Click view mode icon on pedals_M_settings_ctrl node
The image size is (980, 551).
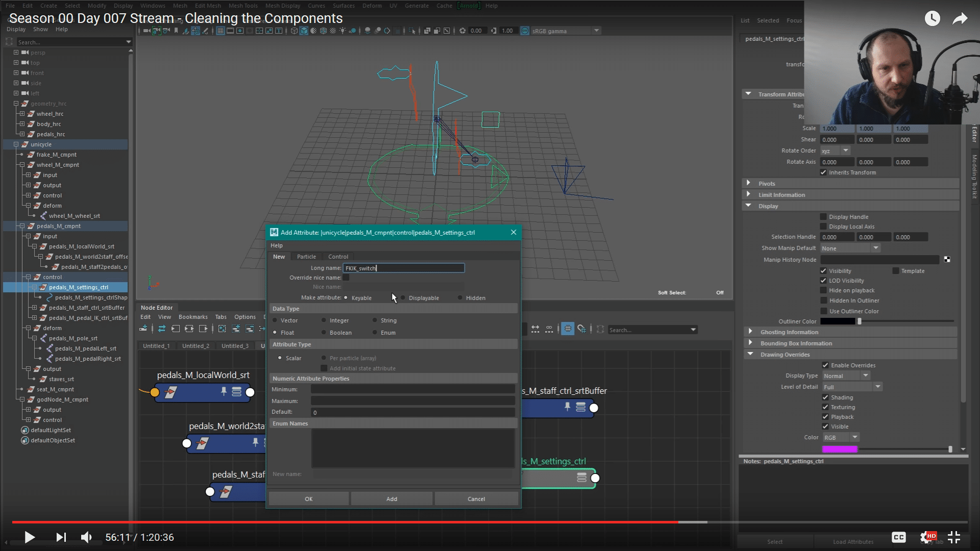(x=581, y=478)
